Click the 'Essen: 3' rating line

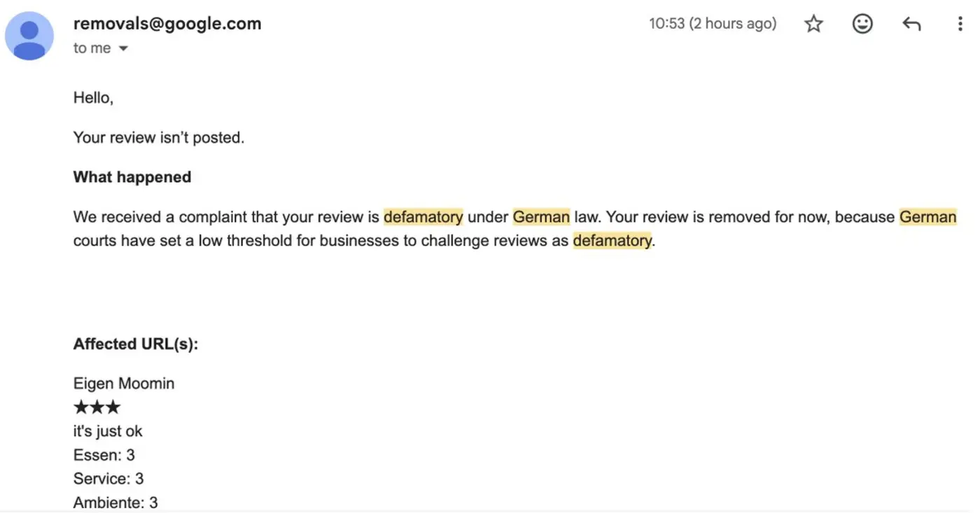[104, 455]
